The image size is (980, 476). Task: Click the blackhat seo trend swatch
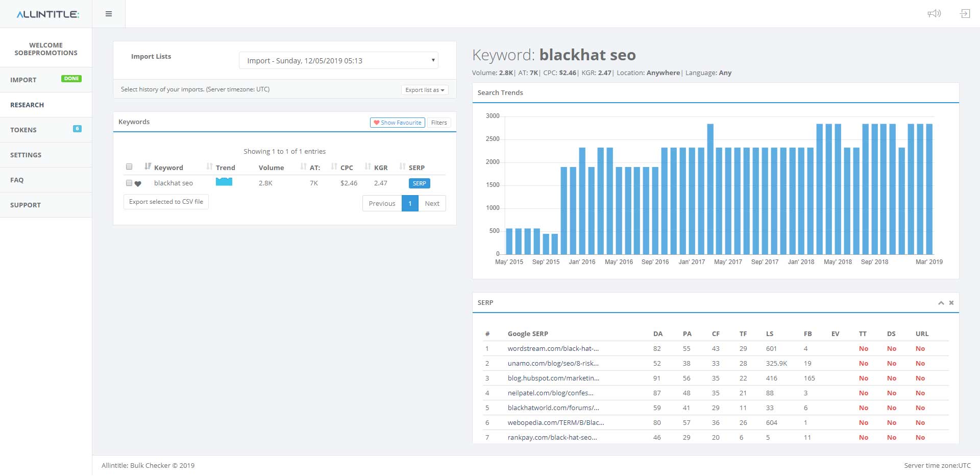click(x=224, y=182)
